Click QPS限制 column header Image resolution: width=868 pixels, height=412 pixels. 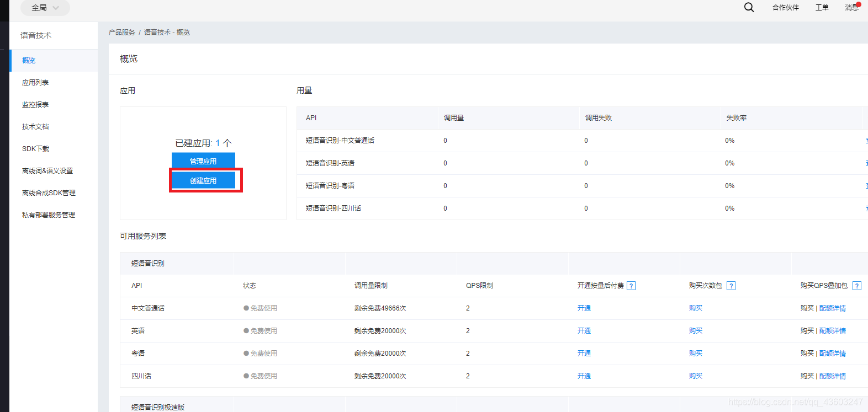point(479,286)
